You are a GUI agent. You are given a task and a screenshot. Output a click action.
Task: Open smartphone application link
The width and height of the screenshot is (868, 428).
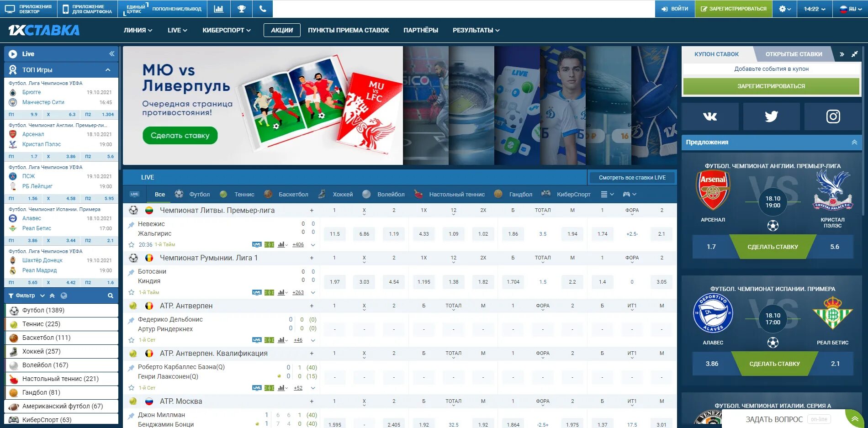click(87, 9)
